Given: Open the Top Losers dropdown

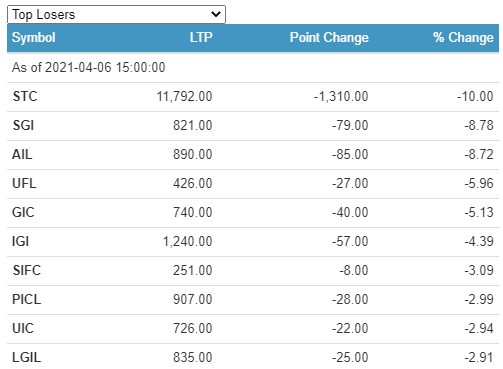Looking at the screenshot, I should [x=116, y=14].
